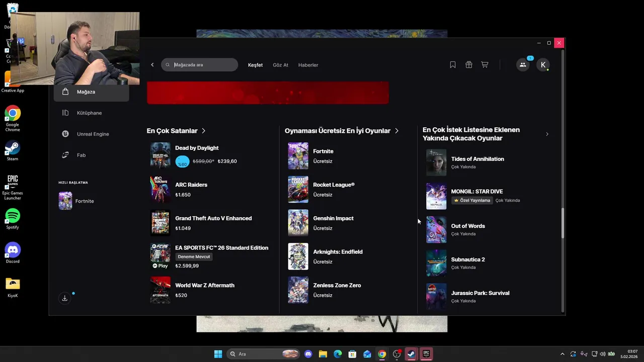644x362 pixels.
Task: Click the red promotional banner
Action: pyautogui.click(x=268, y=93)
